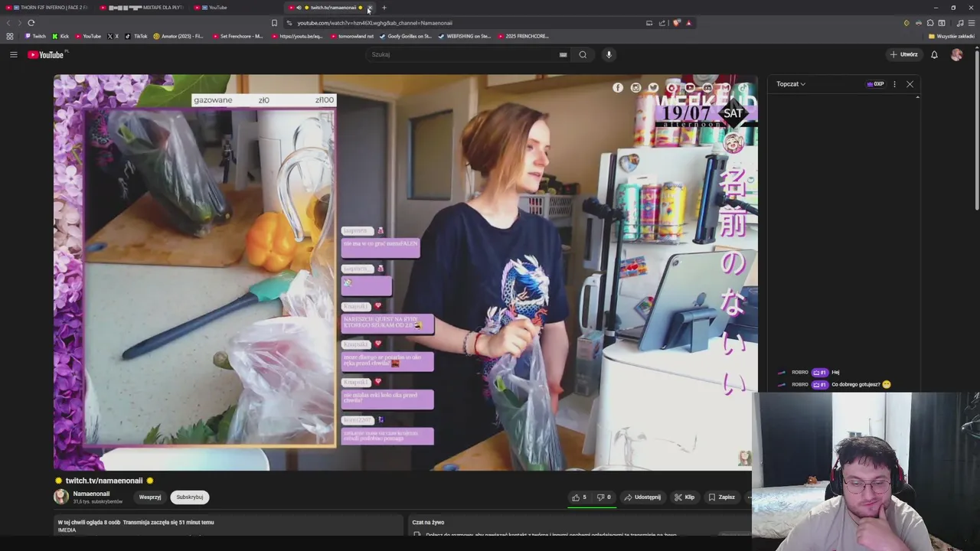980x551 pixels.
Task: Open the browser media control music icon
Action: tap(960, 23)
